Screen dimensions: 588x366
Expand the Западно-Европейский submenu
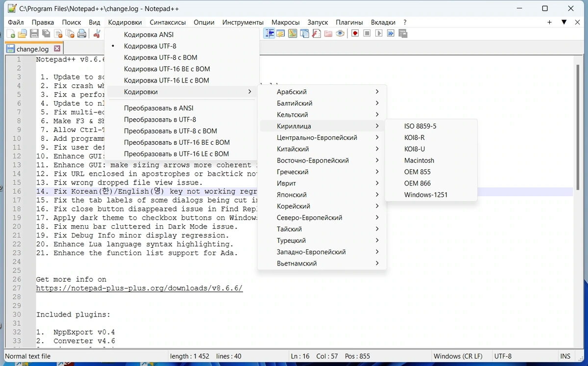click(322, 252)
